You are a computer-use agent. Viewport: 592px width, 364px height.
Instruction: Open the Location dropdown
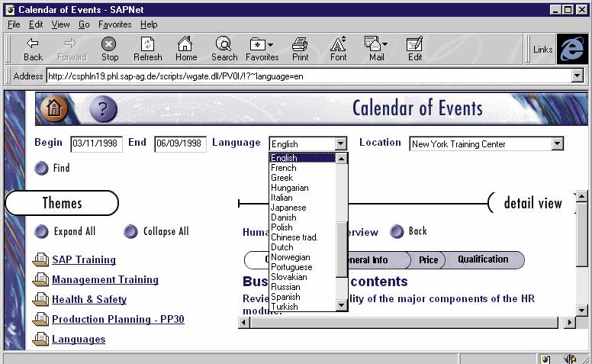(x=557, y=143)
